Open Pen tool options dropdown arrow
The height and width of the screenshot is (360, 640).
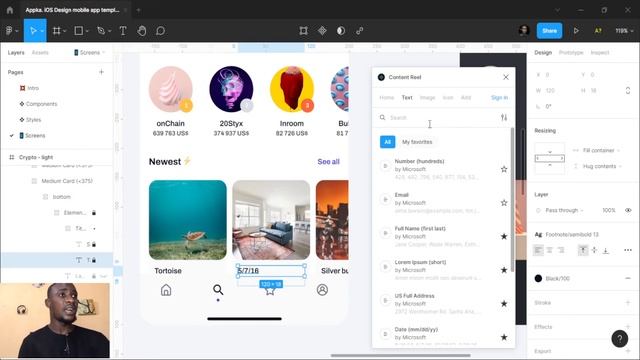109,31
